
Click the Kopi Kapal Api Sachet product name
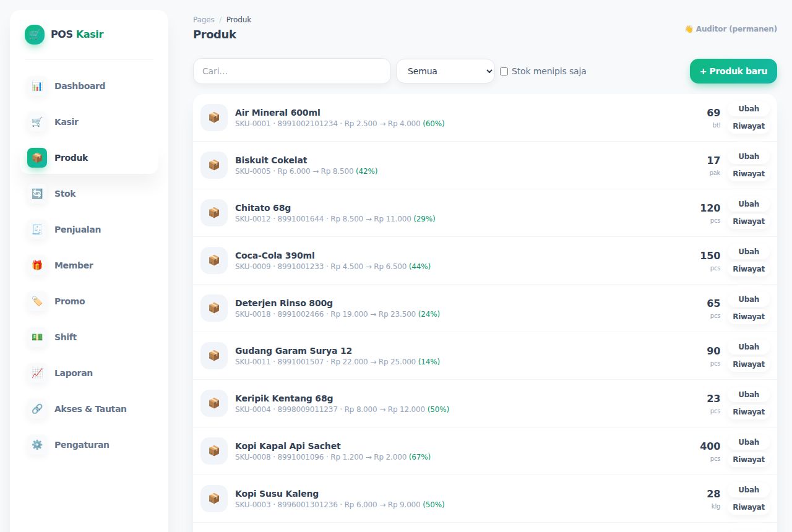(288, 446)
